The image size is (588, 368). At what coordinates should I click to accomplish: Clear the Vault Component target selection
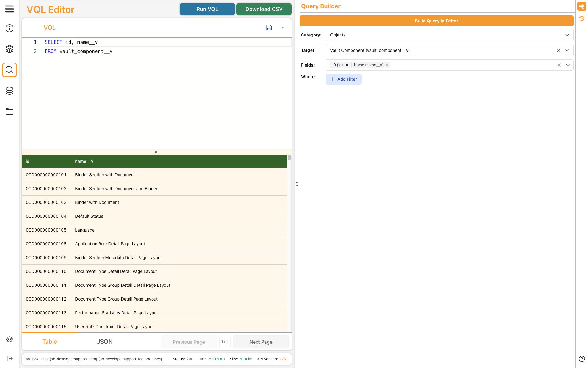point(559,50)
